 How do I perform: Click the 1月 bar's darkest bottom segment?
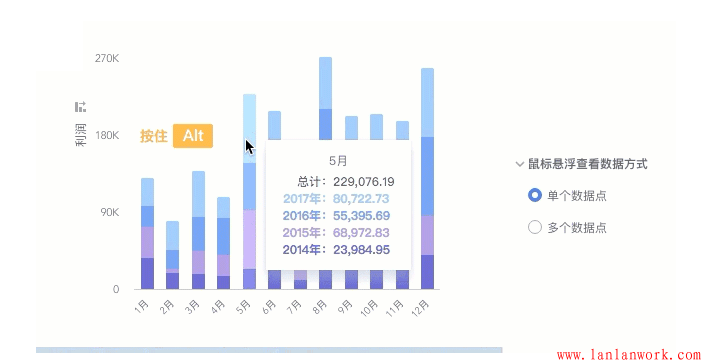pos(147,274)
